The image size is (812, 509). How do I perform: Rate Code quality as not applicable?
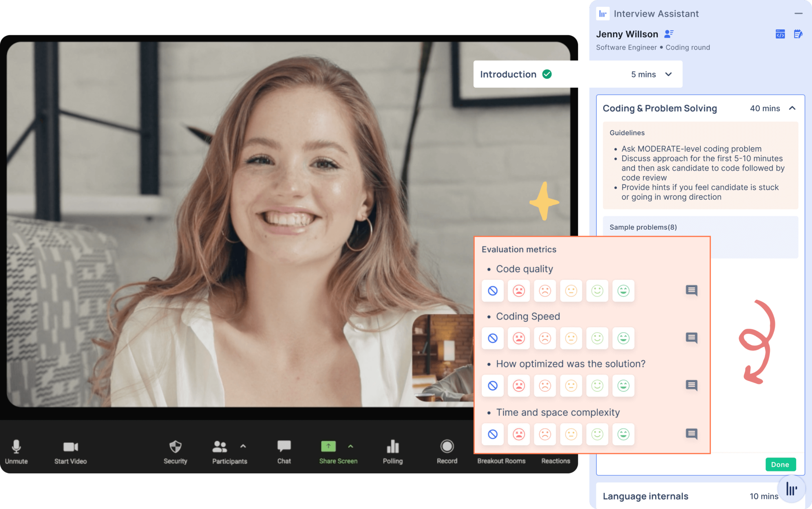click(x=492, y=291)
